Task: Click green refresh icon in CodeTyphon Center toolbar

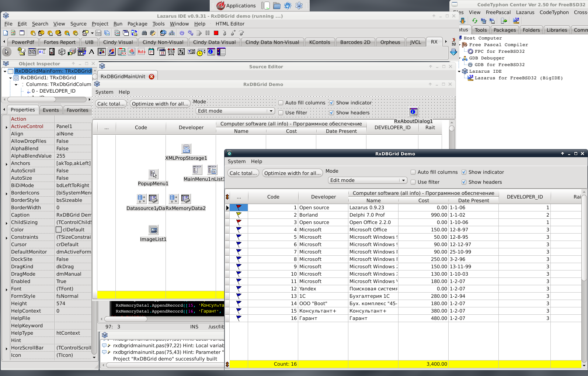Action: pos(475,21)
